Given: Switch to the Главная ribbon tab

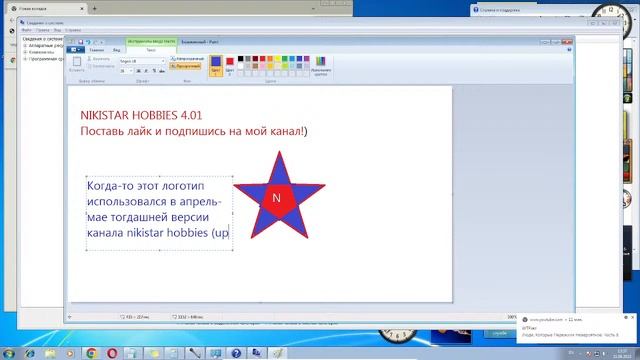Looking at the screenshot, I should click(97, 50).
